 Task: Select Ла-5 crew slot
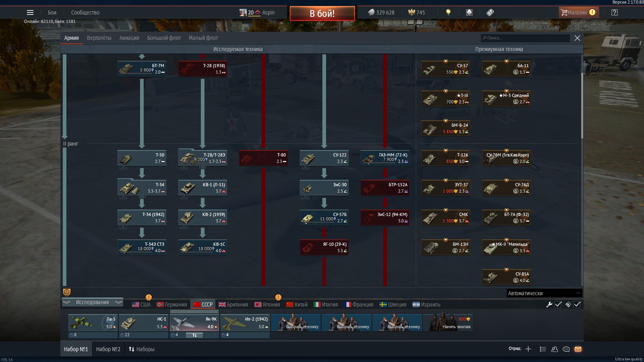pyautogui.click(x=93, y=323)
